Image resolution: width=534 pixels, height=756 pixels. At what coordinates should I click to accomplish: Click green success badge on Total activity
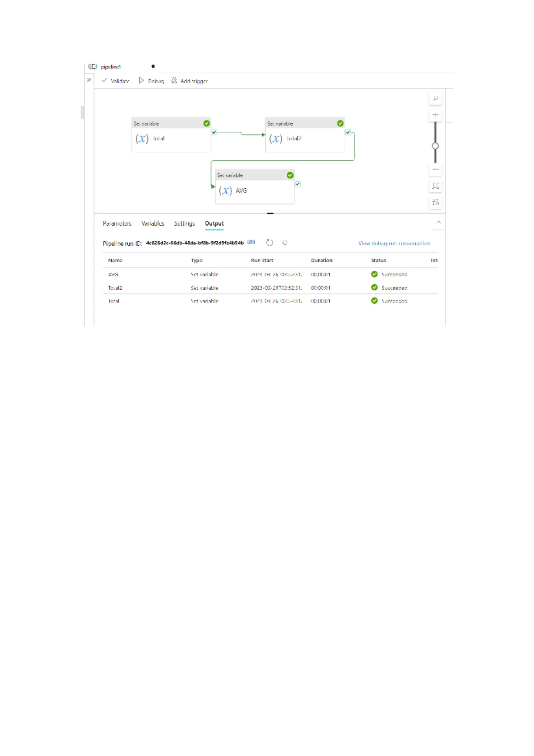tap(206, 123)
